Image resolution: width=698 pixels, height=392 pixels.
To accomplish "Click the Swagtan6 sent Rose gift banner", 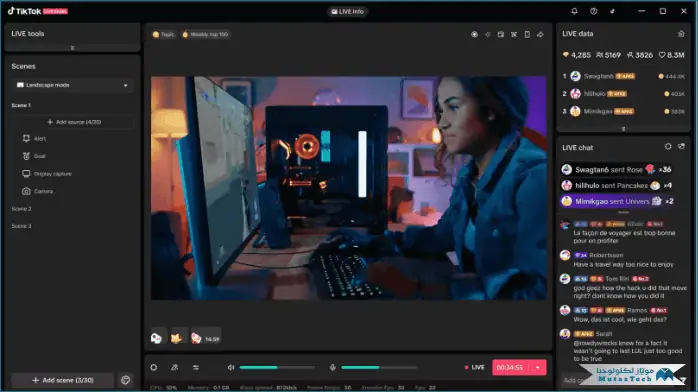I will pyautogui.click(x=617, y=170).
